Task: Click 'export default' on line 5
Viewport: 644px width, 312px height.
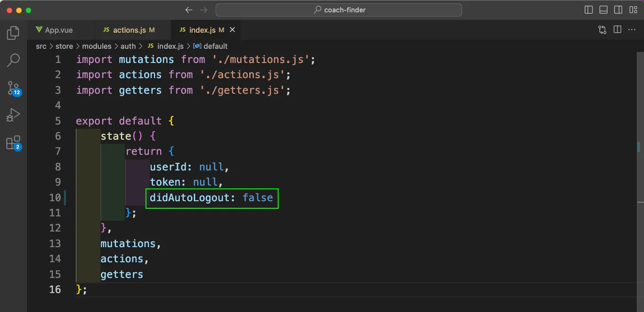Action: [x=119, y=121]
